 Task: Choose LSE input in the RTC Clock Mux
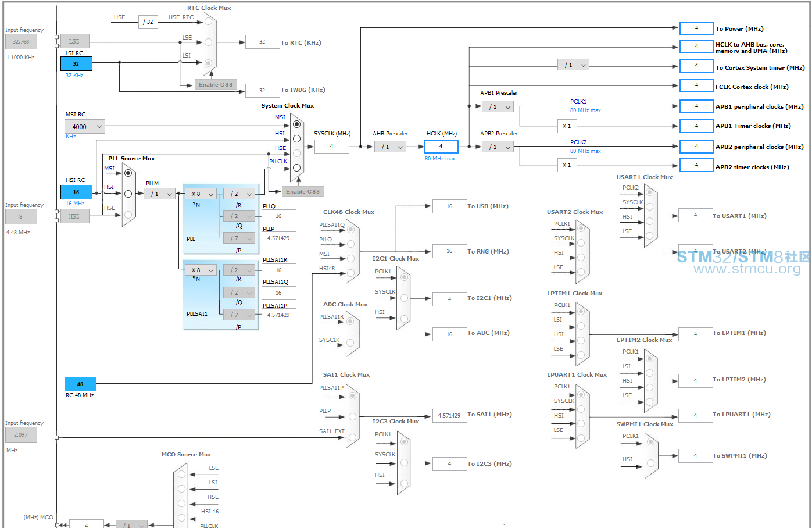(208, 42)
